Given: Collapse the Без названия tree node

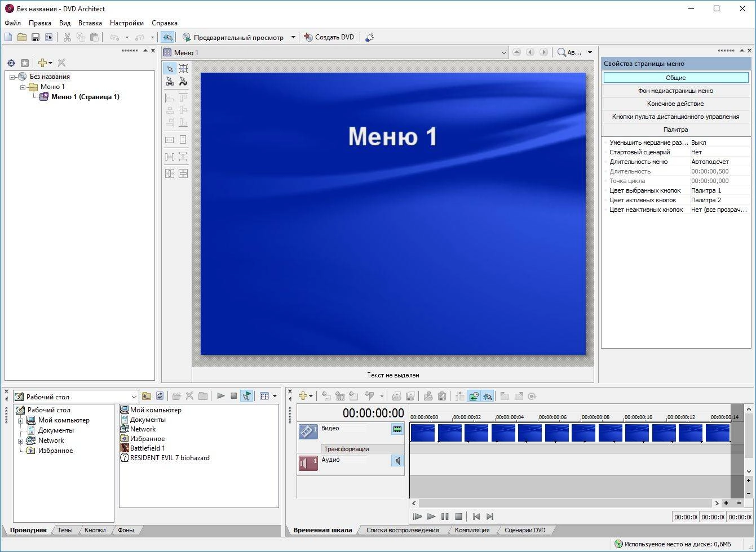Looking at the screenshot, I should click(x=12, y=77).
